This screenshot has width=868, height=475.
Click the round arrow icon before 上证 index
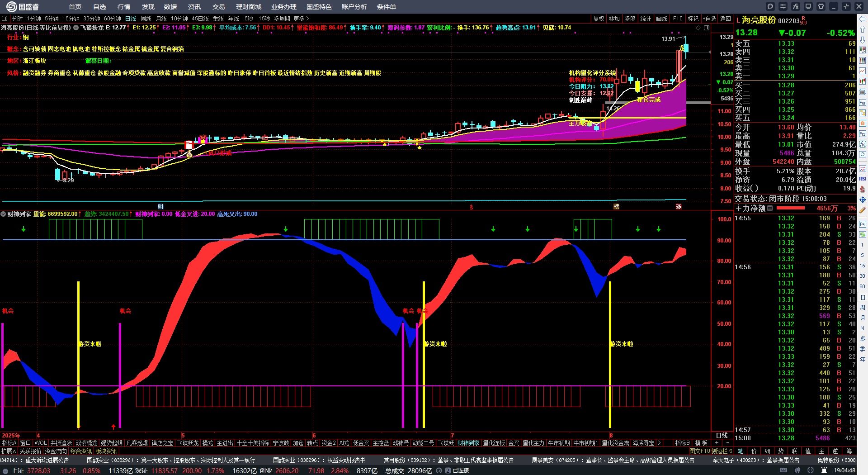[x=5, y=470]
